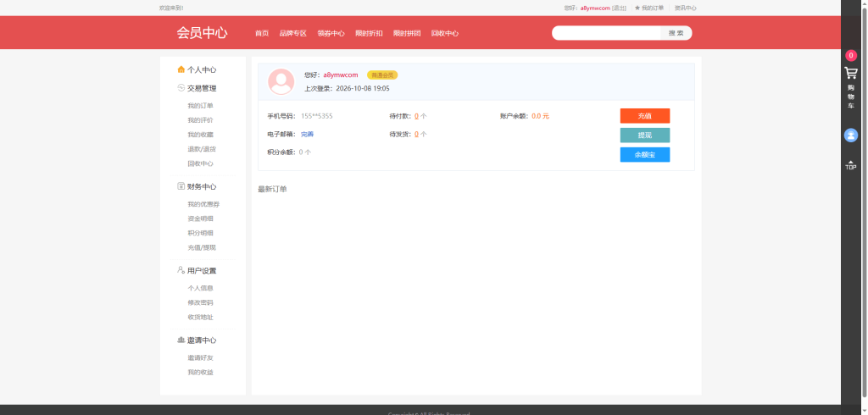The width and height of the screenshot is (868, 415).
Task: Open 充值/提现 in sidebar
Action: pyautogui.click(x=202, y=247)
